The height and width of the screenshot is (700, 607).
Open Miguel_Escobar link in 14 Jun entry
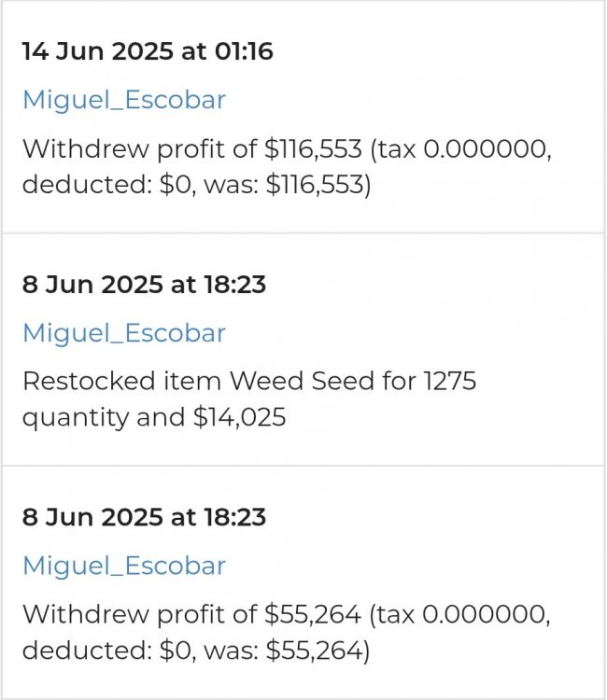point(124,100)
